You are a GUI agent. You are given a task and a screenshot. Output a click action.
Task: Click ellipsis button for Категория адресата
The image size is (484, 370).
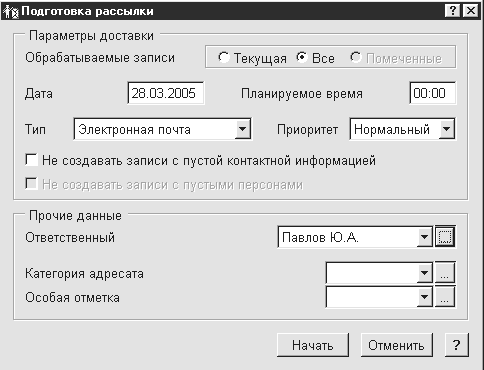(445, 273)
